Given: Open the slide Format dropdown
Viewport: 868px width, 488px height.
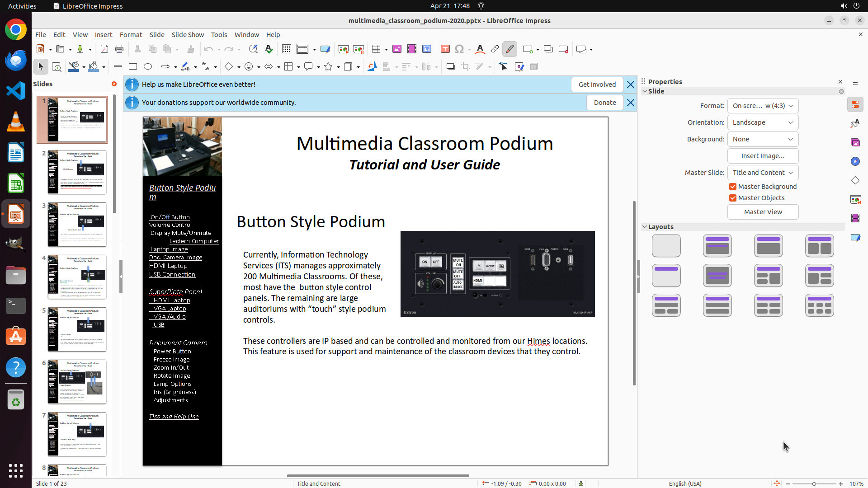Looking at the screenshot, I should (x=763, y=106).
